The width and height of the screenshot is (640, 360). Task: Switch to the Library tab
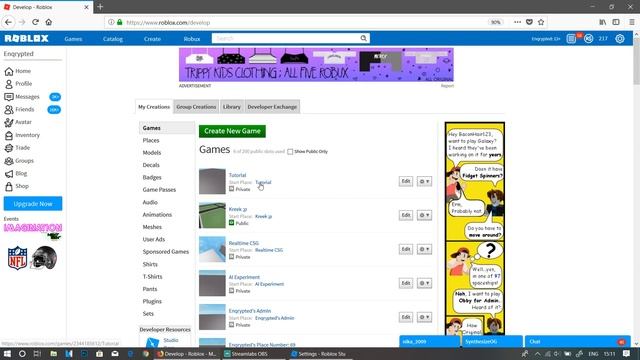click(231, 107)
